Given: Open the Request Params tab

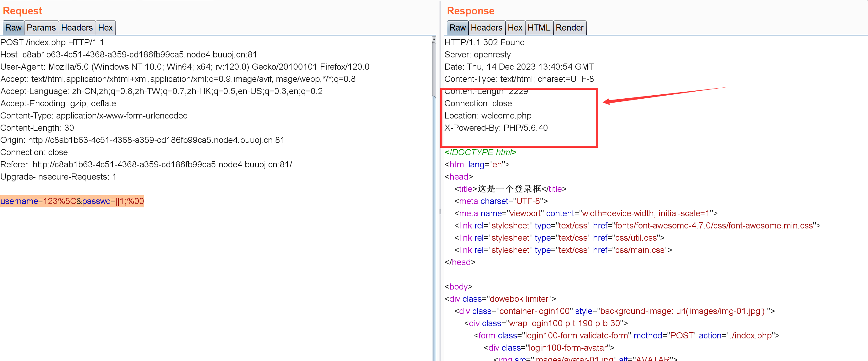Looking at the screenshot, I should [41, 27].
